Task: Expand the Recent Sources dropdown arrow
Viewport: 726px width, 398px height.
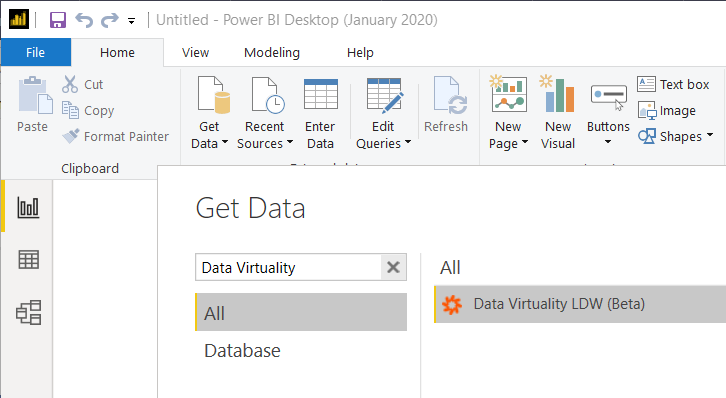Action: coord(290,142)
